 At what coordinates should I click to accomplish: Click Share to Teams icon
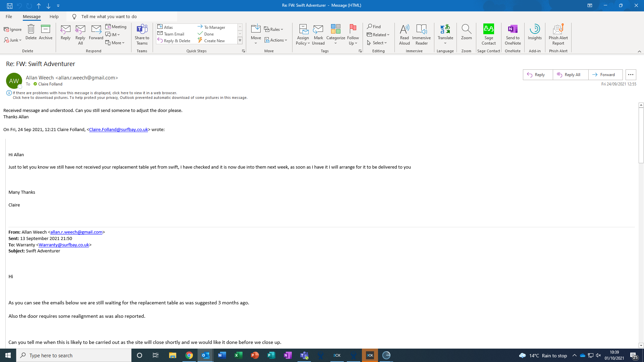pyautogui.click(x=142, y=34)
